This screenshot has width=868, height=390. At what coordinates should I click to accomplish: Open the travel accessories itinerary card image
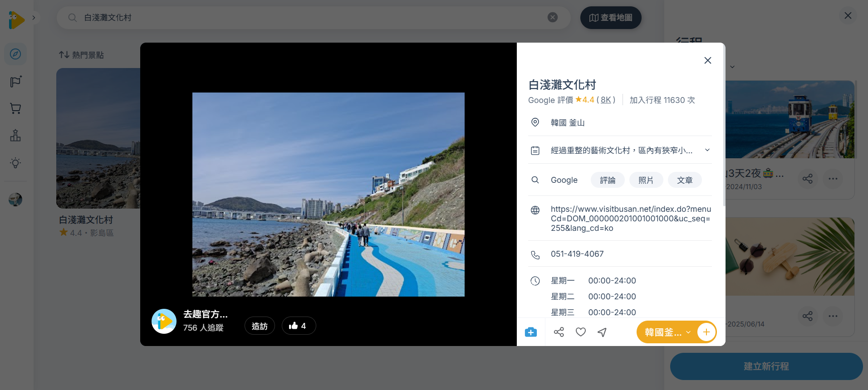[790, 257]
